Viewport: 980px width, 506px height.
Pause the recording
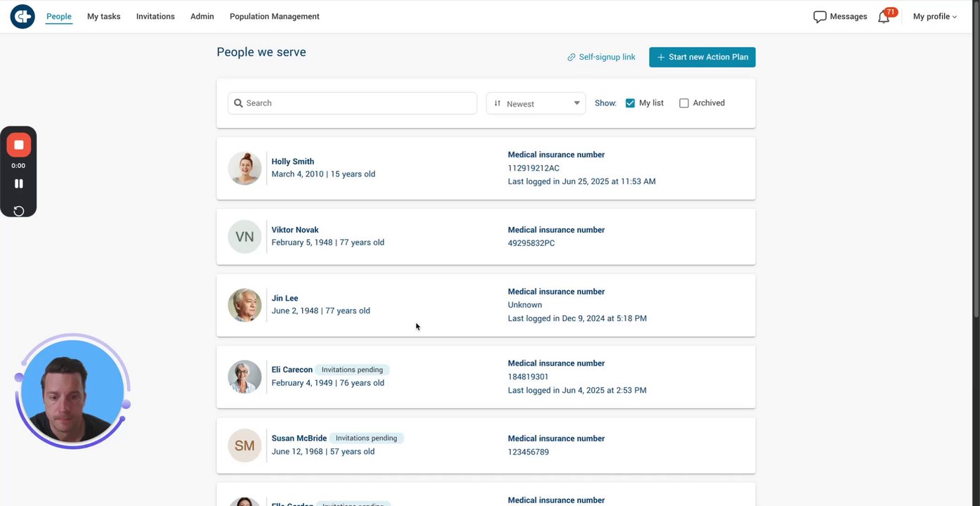pos(19,183)
